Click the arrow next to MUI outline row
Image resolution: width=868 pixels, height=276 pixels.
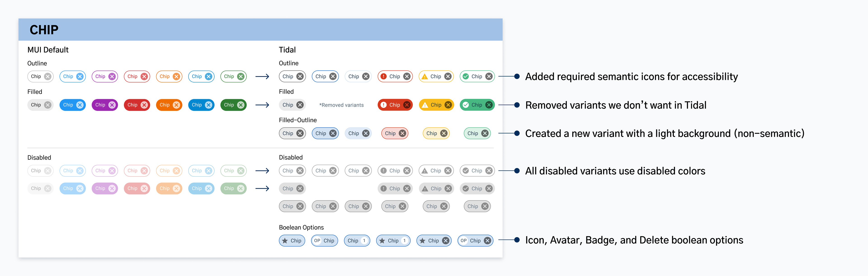(262, 77)
